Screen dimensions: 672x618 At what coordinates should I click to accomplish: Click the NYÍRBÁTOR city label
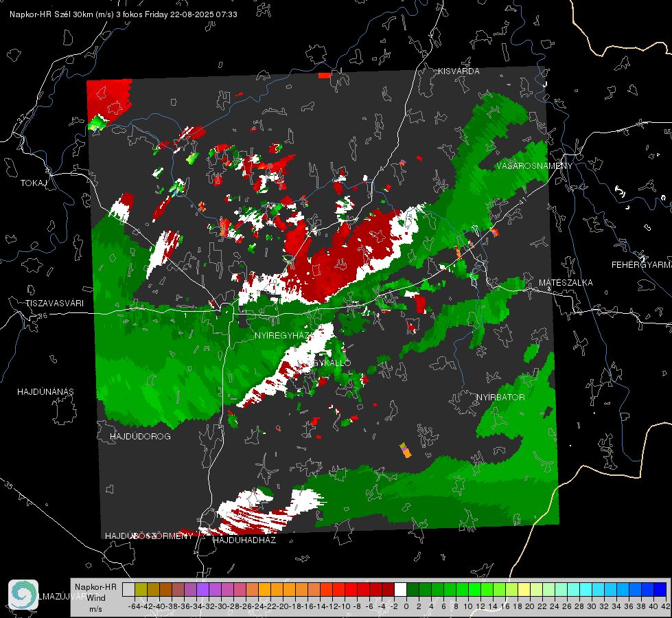coord(500,398)
